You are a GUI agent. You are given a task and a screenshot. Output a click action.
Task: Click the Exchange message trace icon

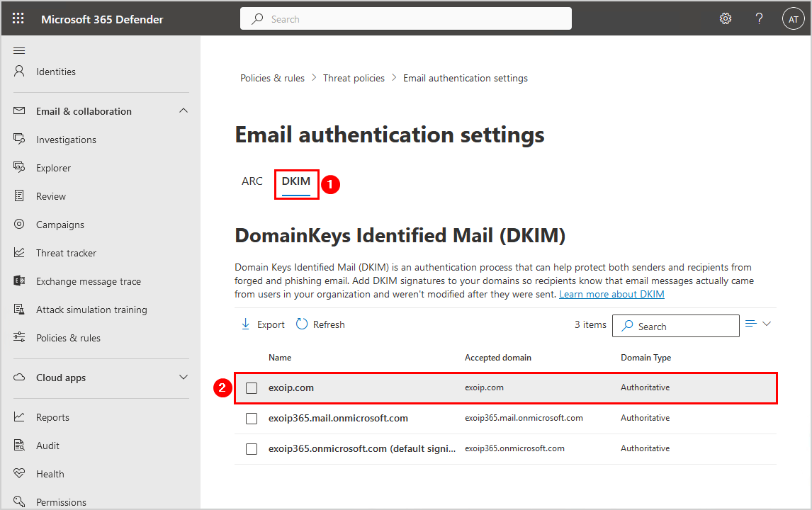tap(19, 280)
